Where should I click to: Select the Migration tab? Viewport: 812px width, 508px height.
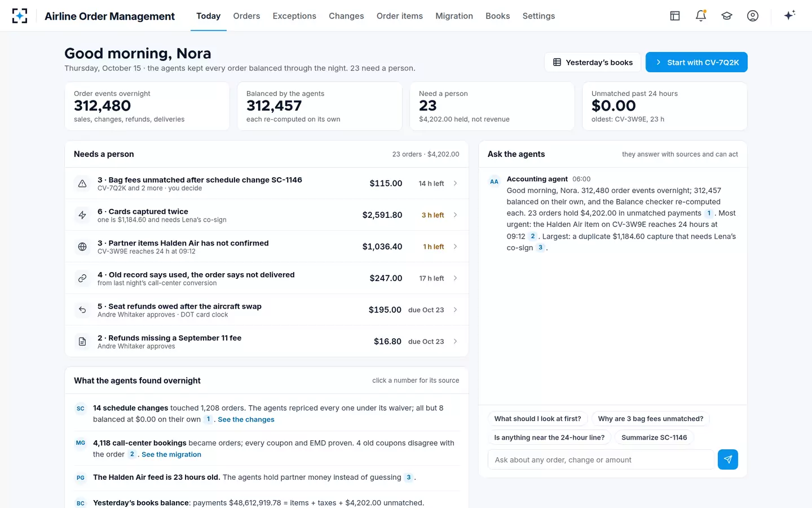454,16
